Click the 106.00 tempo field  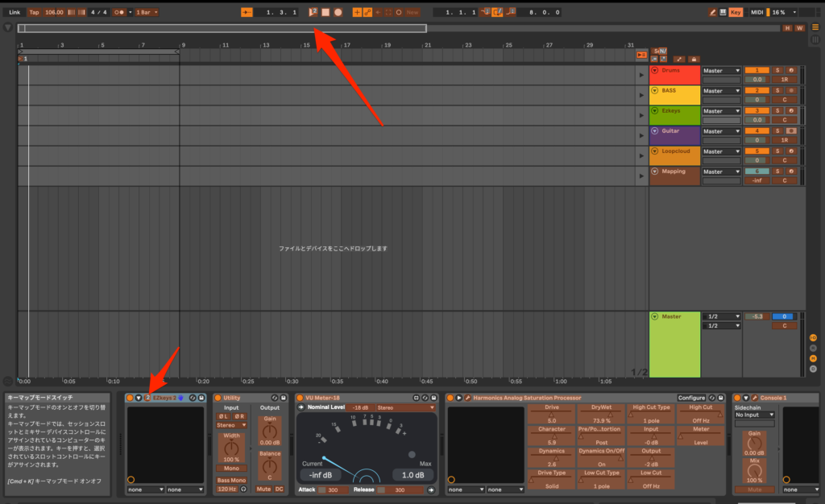pos(54,12)
